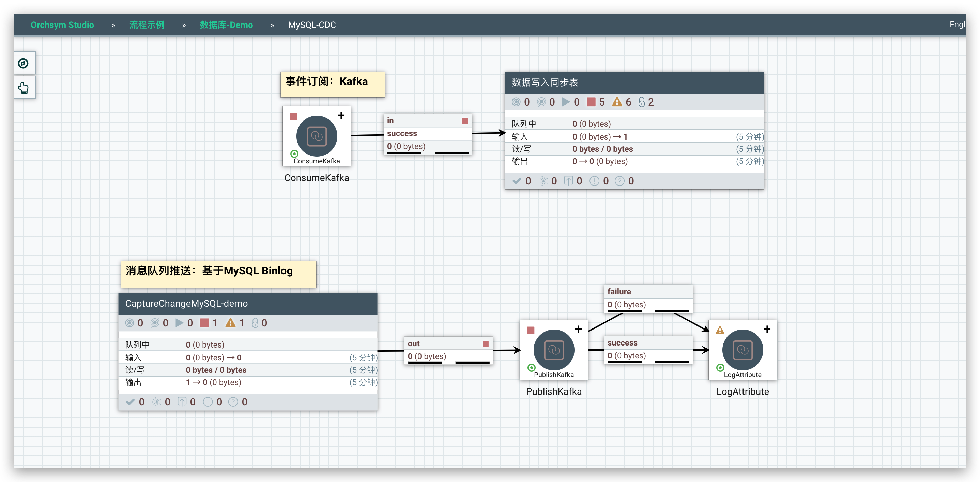Navigate to 数据库-Demo breadcrumb
The image size is (980, 482).
(x=226, y=25)
